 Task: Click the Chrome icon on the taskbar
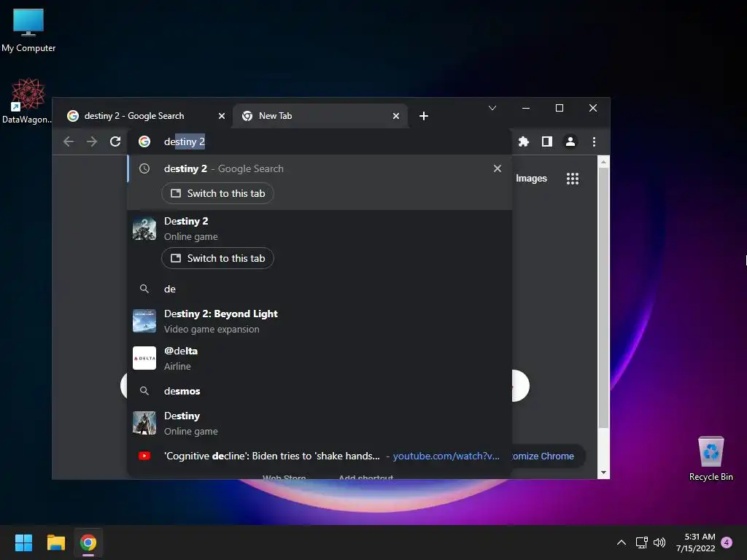point(88,542)
